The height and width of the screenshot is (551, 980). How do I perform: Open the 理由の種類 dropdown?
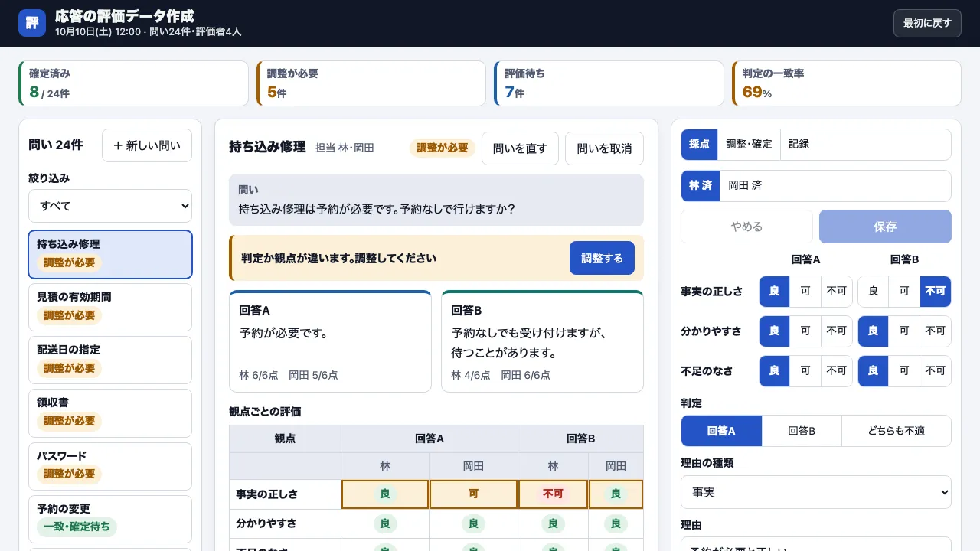click(816, 493)
